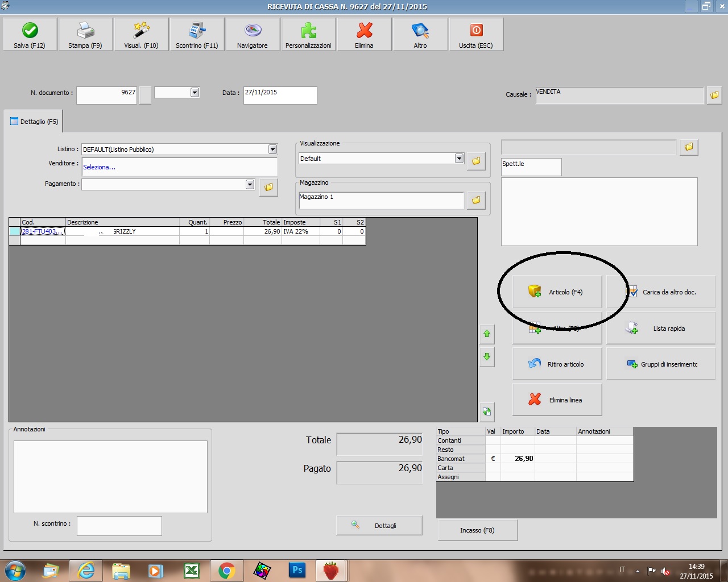Image resolution: width=728 pixels, height=582 pixels.
Task: Issue receipt via Scontrino (F11)
Action: coord(197,34)
